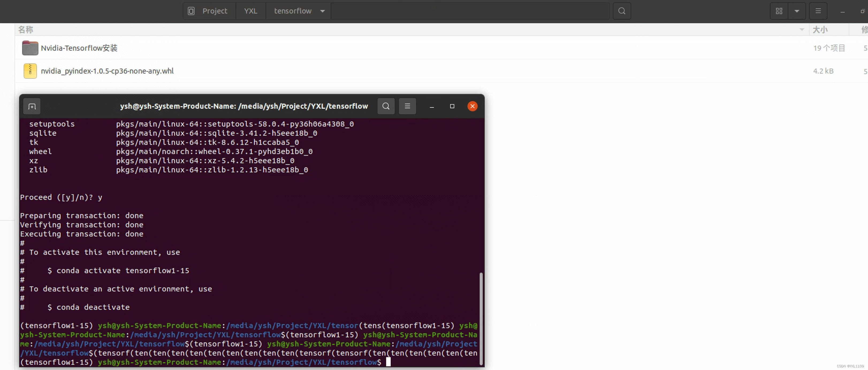Navigate to YXL via the path bar
This screenshot has height=370, width=868.
250,11
